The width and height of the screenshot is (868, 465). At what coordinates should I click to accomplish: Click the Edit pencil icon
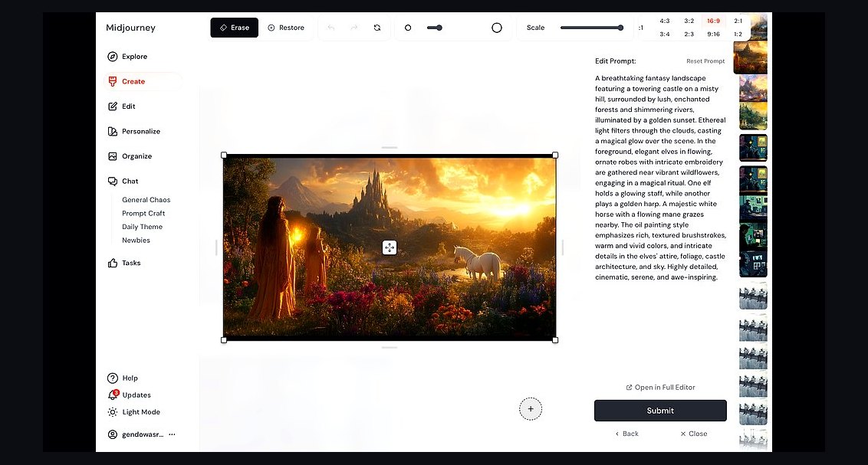(x=113, y=106)
